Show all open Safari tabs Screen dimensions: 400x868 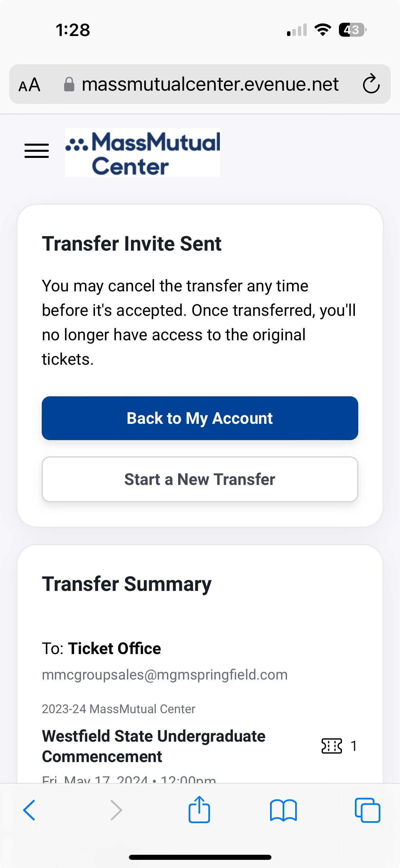(367, 810)
